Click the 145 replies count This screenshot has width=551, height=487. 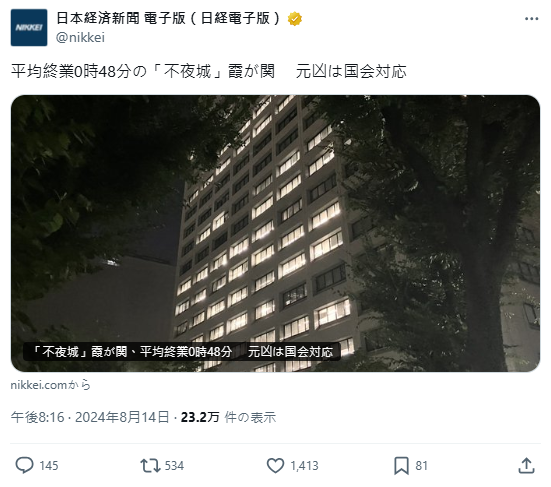pos(49,466)
